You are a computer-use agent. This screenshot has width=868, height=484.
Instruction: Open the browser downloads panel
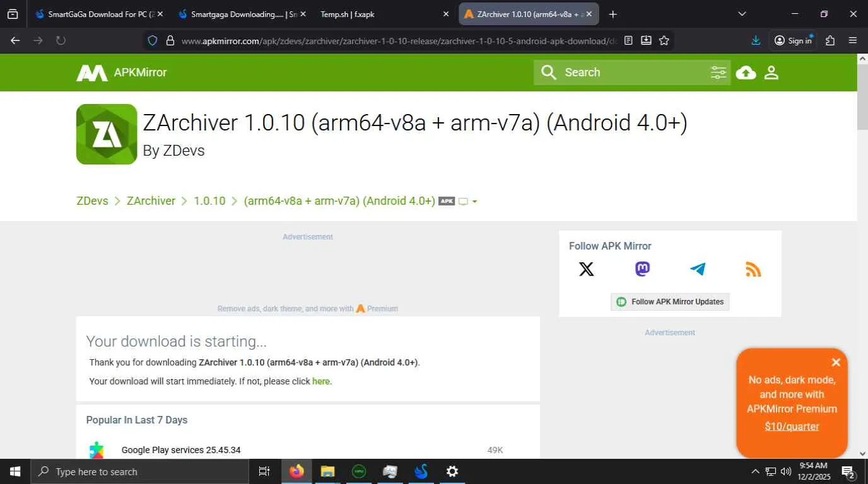click(x=756, y=40)
